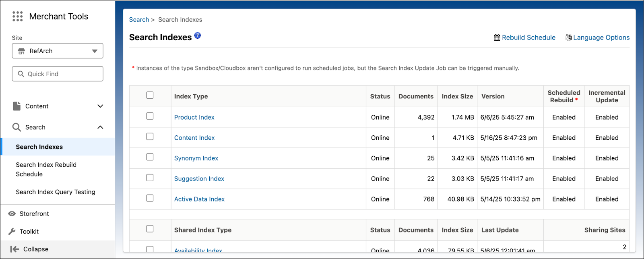
Task: Click the Rebuild Schedule calendar icon
Action: [x=497, y=37]
